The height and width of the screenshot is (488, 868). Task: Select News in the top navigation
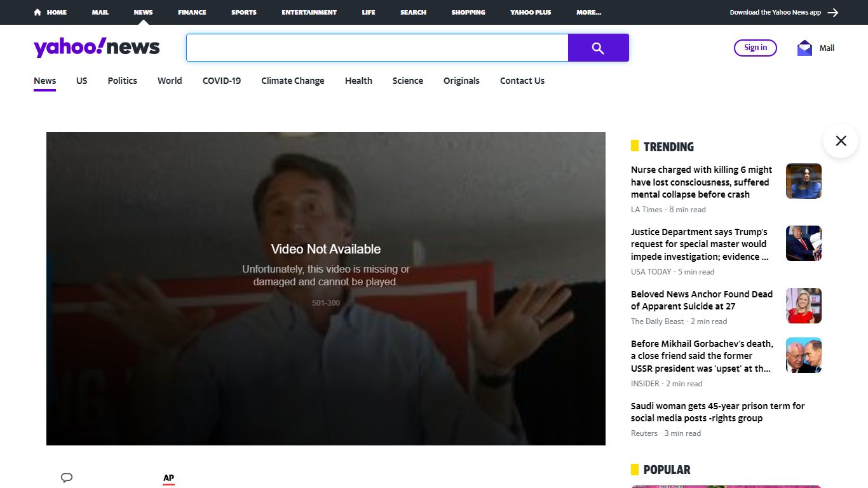coord(143,12)
